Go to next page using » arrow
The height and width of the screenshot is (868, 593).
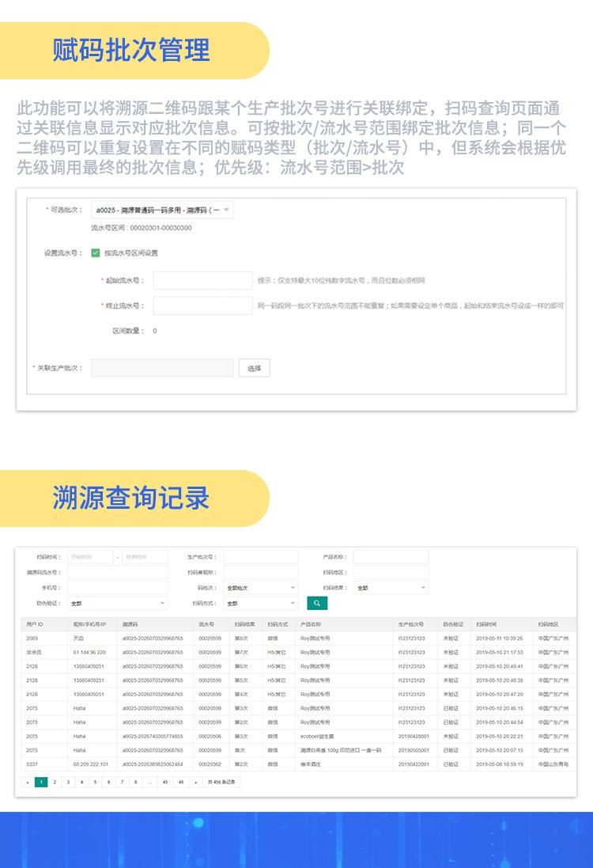click(x=195, y=782)
